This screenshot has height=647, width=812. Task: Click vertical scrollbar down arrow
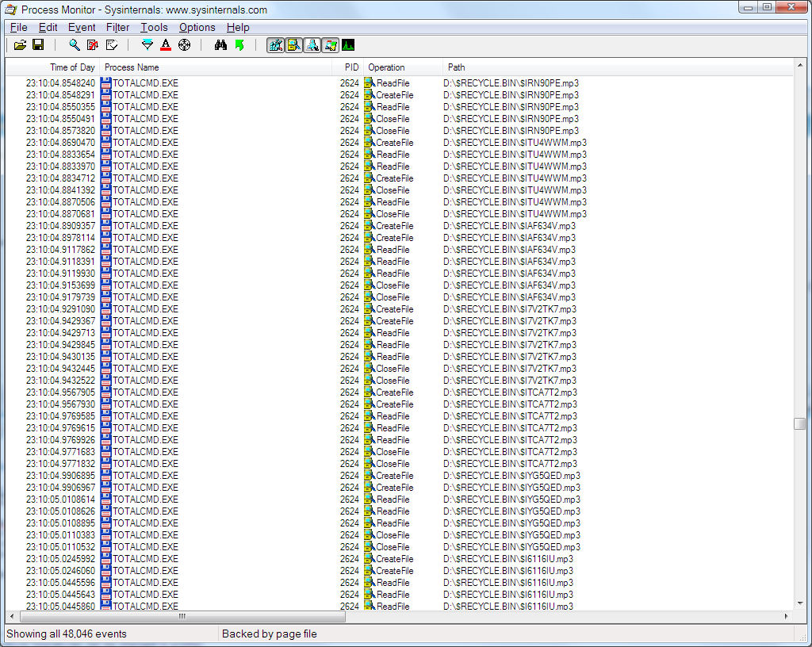[799, 603]
